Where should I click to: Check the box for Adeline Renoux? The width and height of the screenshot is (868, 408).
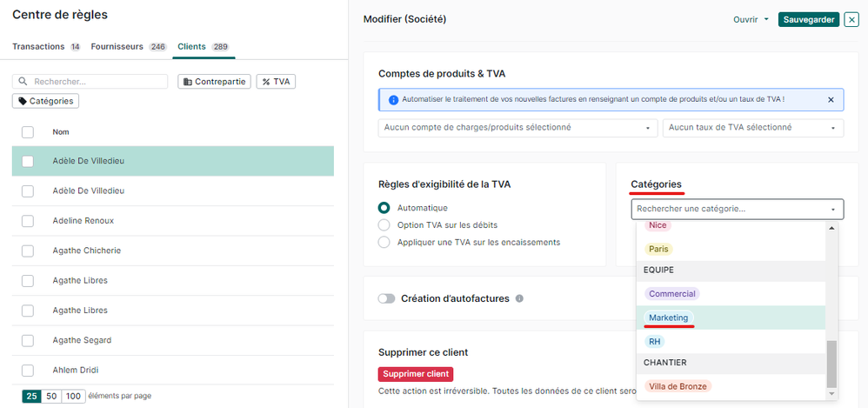[28, 221]
